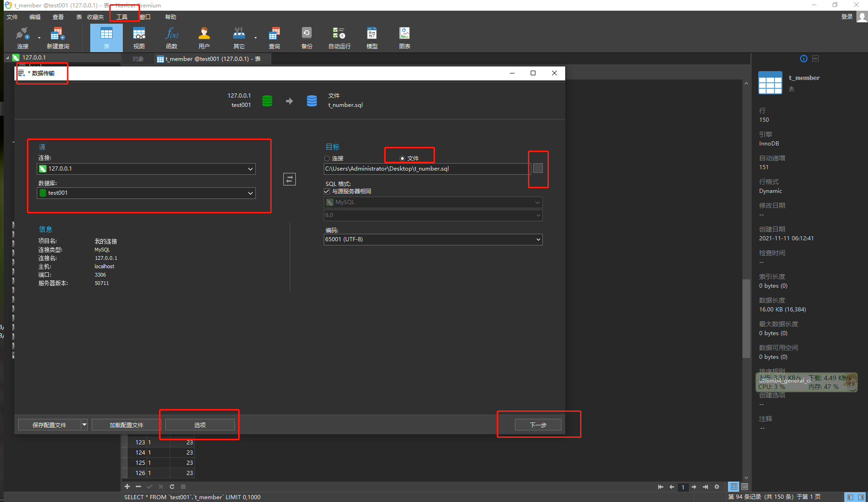
Task: Go to the next page of records
Action: tap(694, 487)
